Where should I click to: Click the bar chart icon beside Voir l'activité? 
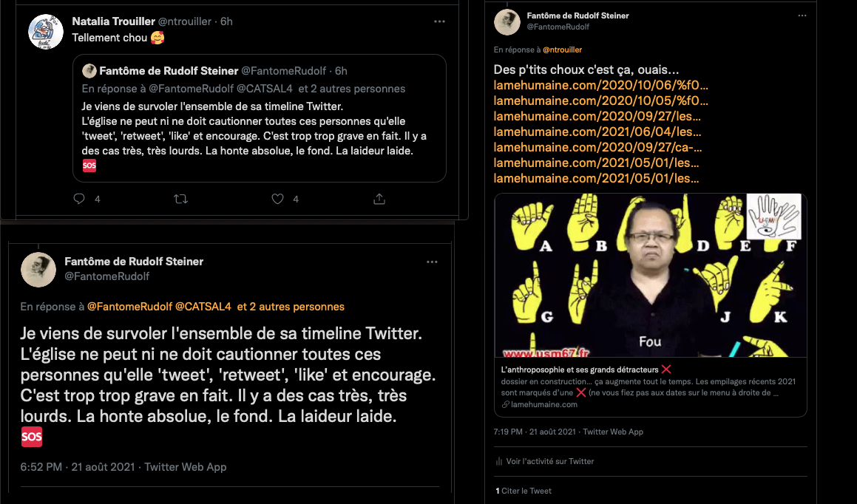498,461
